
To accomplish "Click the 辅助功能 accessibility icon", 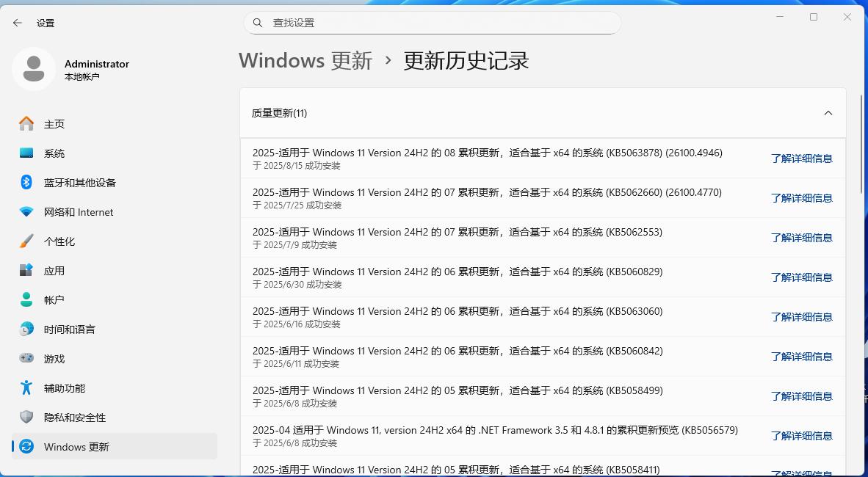I will point(26,387).
